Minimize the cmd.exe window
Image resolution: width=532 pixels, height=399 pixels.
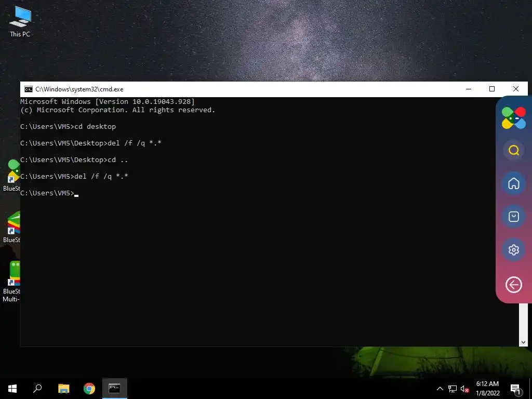pos(469,89)
